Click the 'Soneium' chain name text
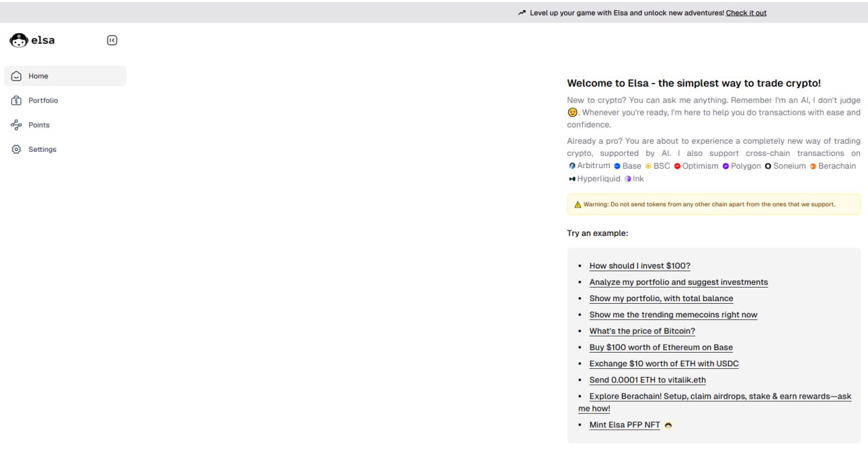Viewport: 868px width, 453px height. click(790, 166)
